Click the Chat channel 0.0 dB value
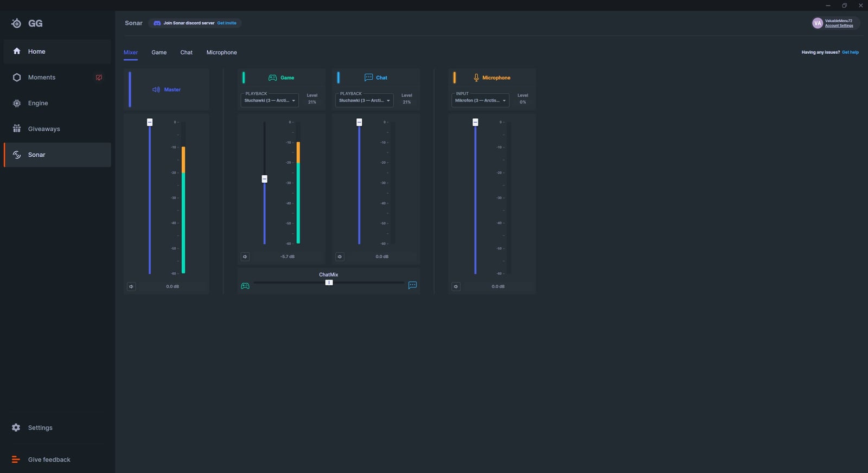Viewport: 868px width, 473px height. point(382,257)
